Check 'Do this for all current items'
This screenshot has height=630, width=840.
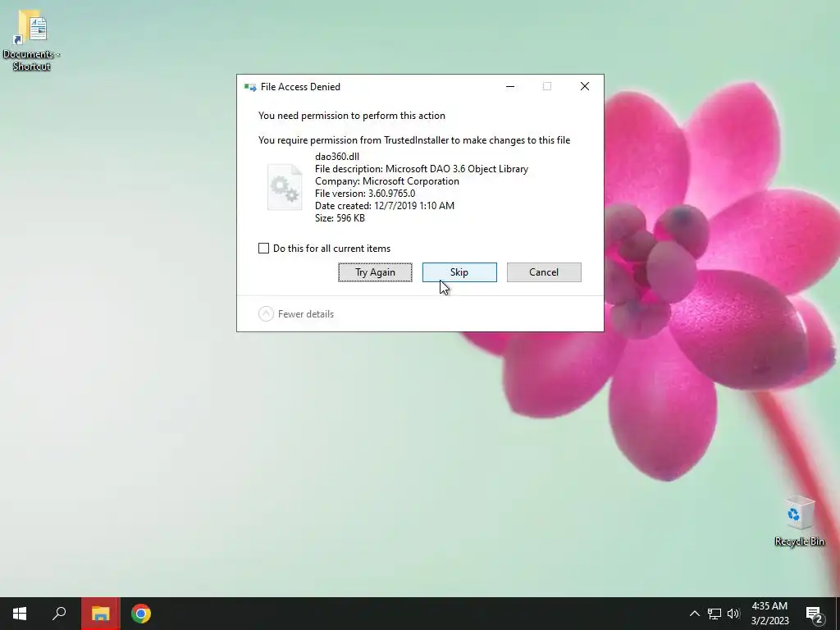pyautogui.click(x=263, y=248)
